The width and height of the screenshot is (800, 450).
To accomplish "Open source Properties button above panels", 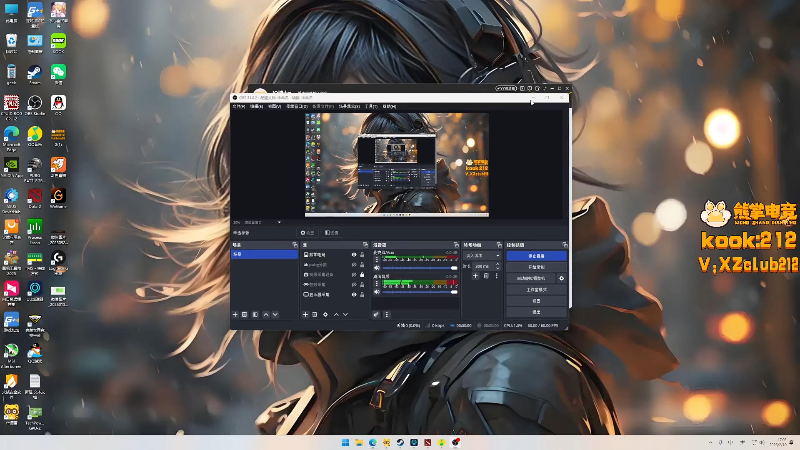I will (308, 233).
